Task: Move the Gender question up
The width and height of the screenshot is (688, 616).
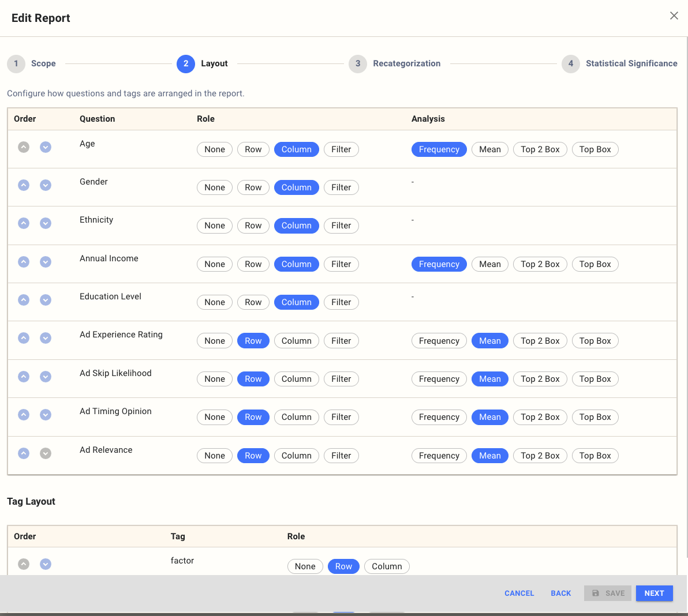Action: point(24,185)
